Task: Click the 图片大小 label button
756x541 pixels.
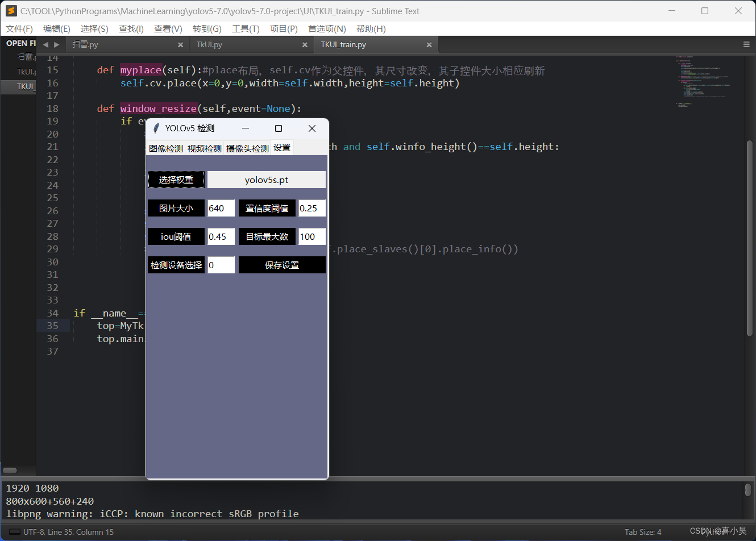Action: tap(176, 208)
